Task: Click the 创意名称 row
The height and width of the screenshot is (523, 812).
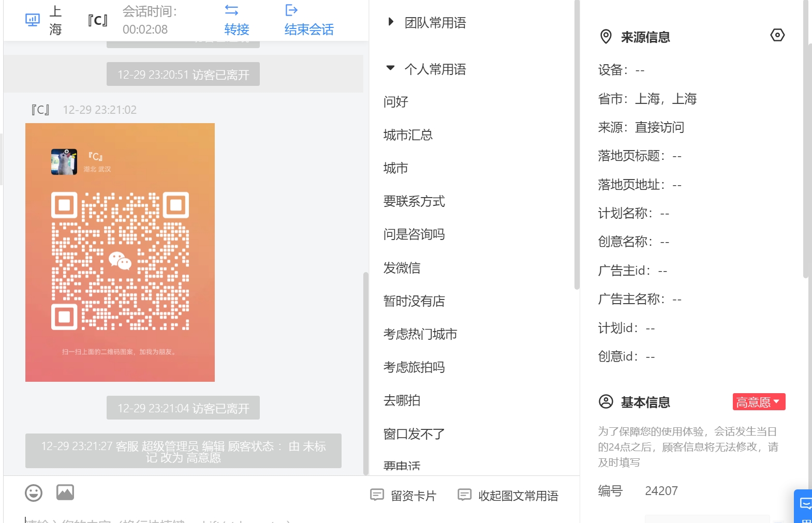Action: (634, 242)
